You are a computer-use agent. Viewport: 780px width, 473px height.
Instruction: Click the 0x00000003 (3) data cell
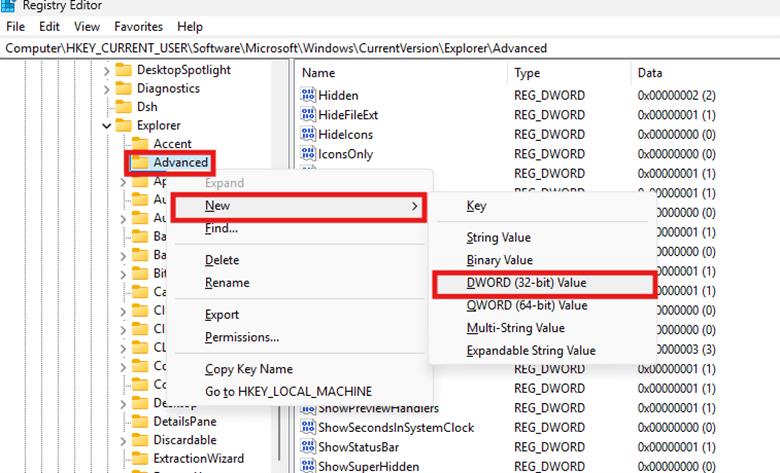(685, 349)
